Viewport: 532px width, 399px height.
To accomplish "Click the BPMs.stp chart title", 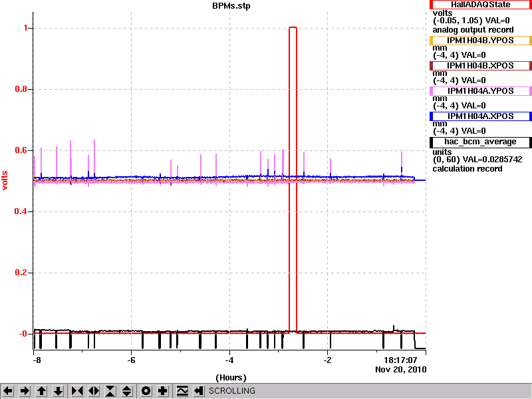I will [x=231, y=6].
